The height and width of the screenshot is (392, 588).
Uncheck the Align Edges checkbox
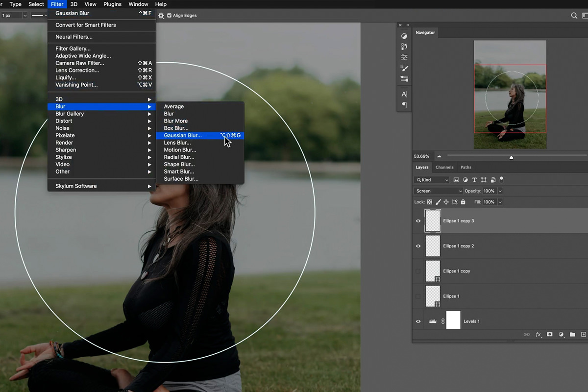170,16
